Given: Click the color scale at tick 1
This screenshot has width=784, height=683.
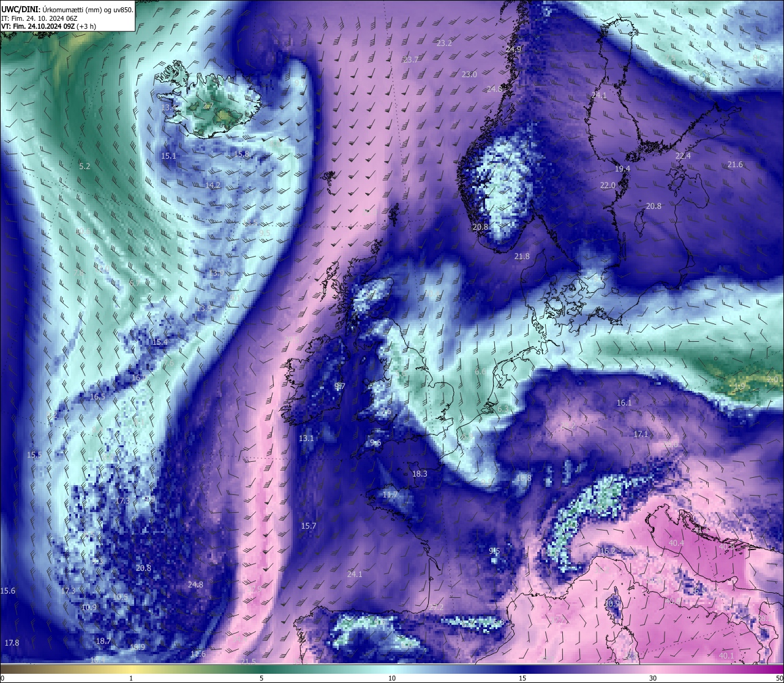Looking at the screenshot, I should coord(131,677).
